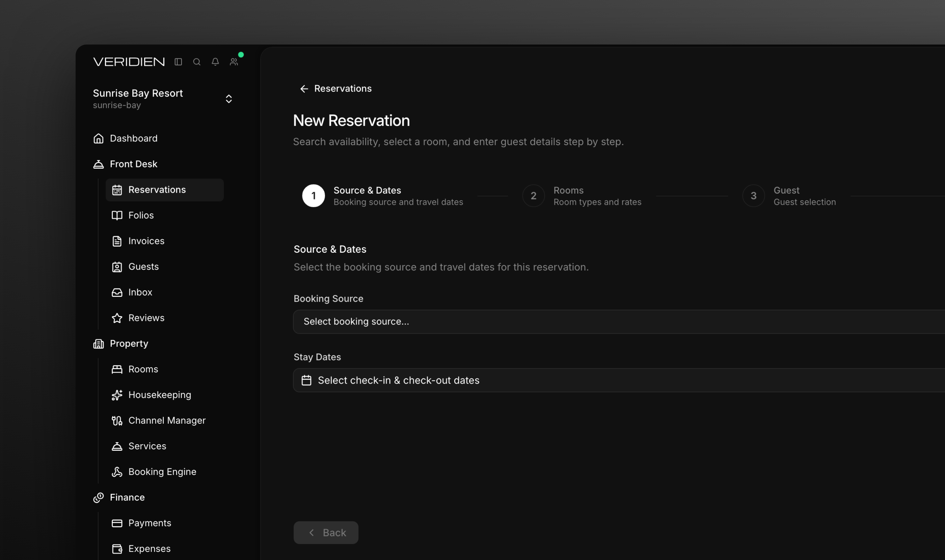This screenshot has height=560, width=945.
Task: Click the Booking Engine webhook icon
Action: click(x=117, y=472)
